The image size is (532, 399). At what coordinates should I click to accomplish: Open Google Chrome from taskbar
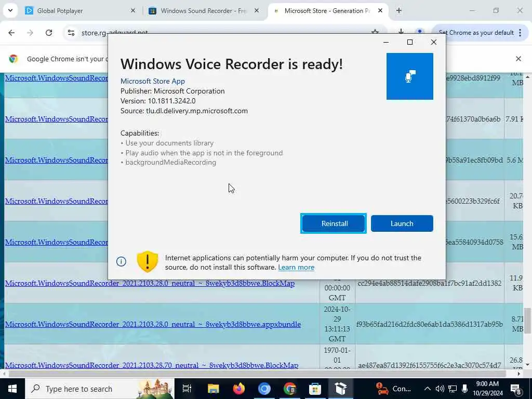click(290, 389)
